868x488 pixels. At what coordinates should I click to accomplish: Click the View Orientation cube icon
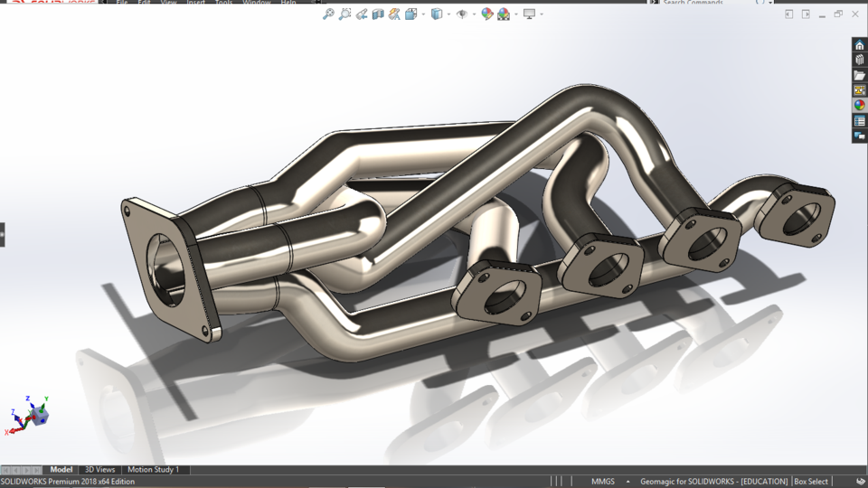pos(410,14)
